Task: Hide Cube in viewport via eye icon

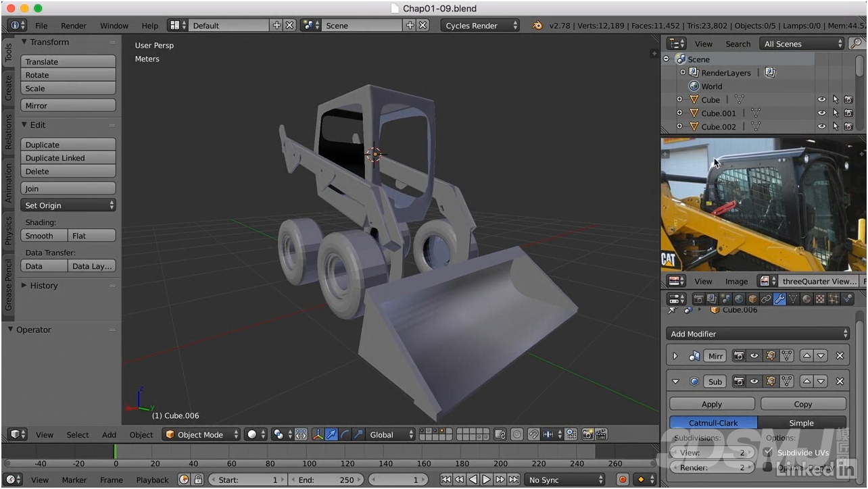Action: 821,100
